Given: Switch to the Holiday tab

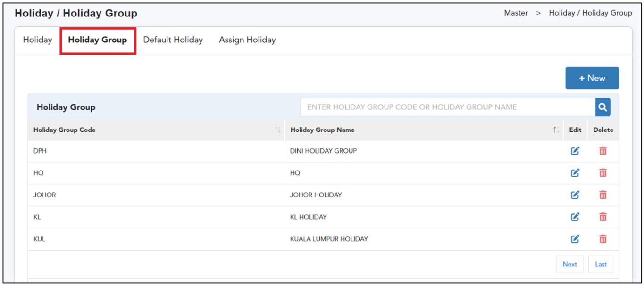Looking at the screenshot, I should tap(37, 40).
